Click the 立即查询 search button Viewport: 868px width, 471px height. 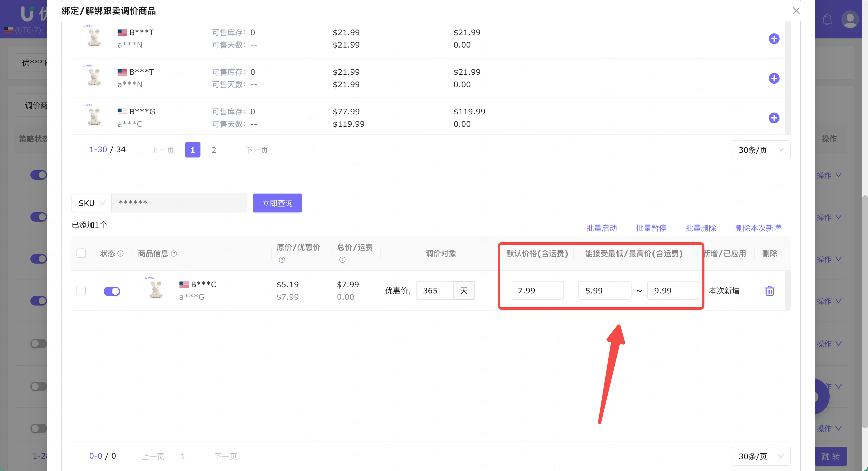pyautogui.click(x=277, y=203)
